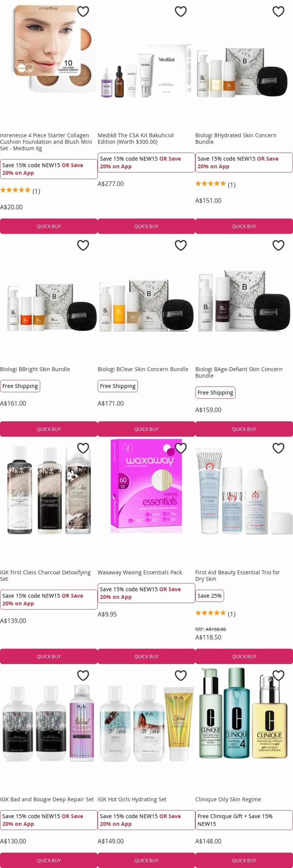Quick buy the Waxaway Waxing Essentials Pack
This screenshot has width=293, height=868.
pyautogui.click(x=146, y=656)
